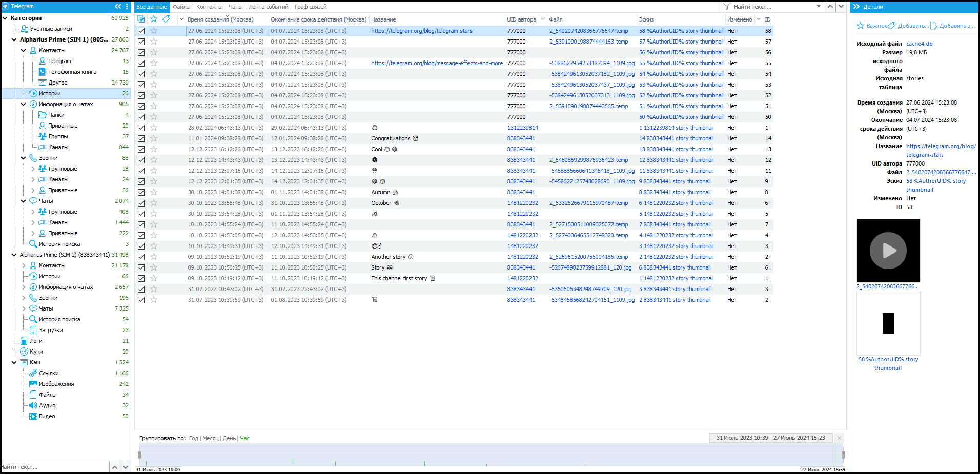Open the Куки category in sidebar

tap(36, 352)
